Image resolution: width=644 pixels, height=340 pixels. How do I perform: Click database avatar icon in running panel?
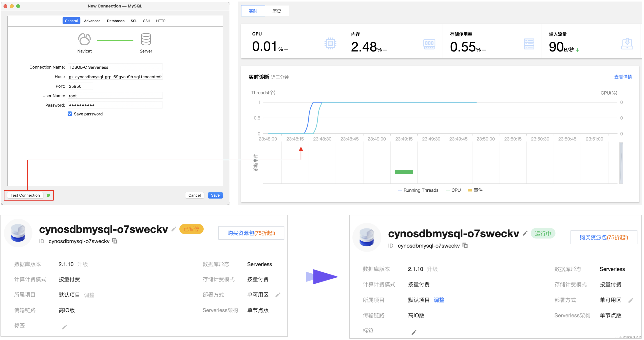tap(367, 237)
